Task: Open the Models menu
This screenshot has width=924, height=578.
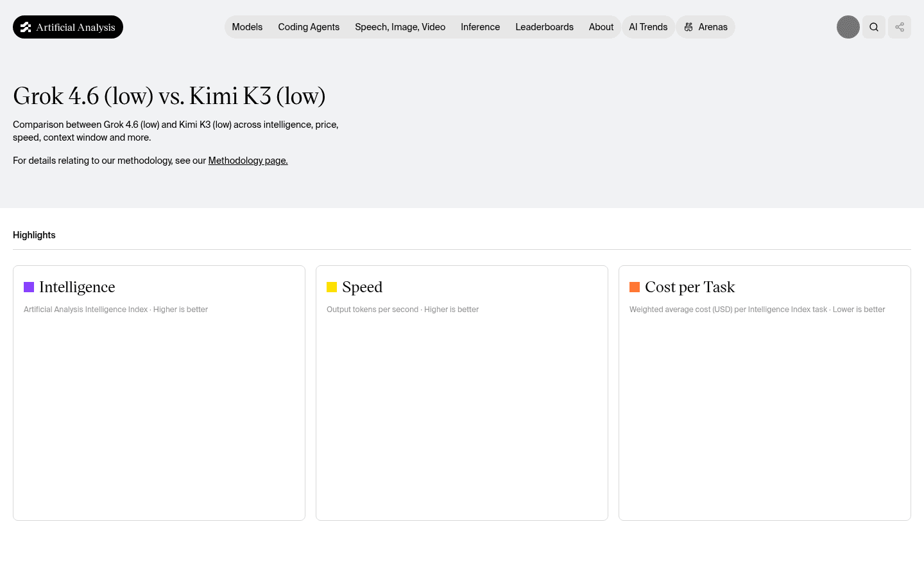Action: 247,27
